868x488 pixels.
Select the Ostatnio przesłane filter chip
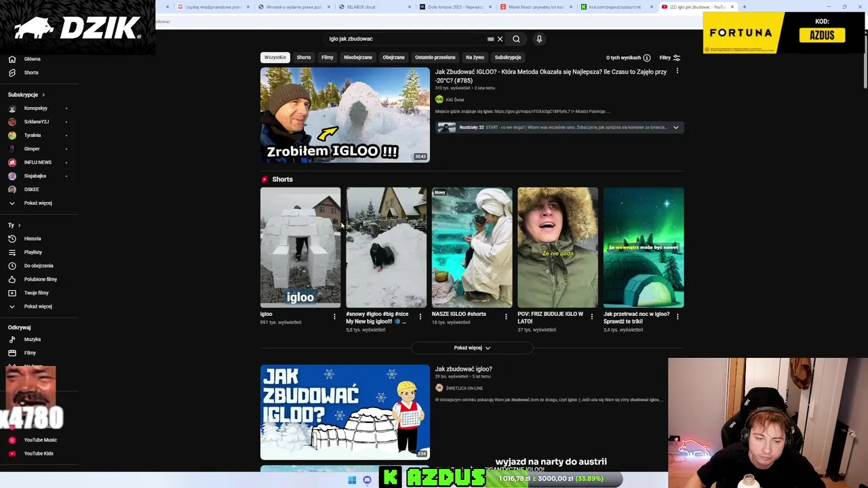(x=435, y=58)
